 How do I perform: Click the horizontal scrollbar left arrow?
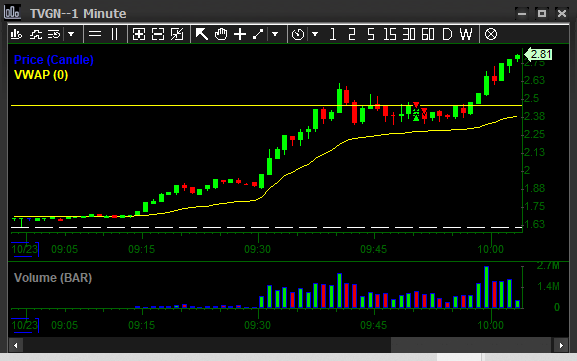click(15, 345)
